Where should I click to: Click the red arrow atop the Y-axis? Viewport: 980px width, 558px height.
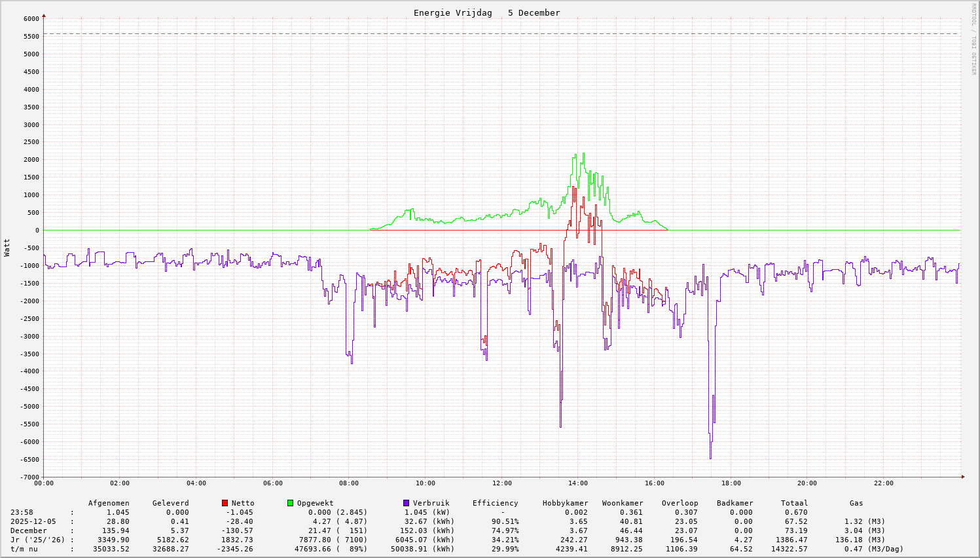pyautogui.click(x=44, y=15)
